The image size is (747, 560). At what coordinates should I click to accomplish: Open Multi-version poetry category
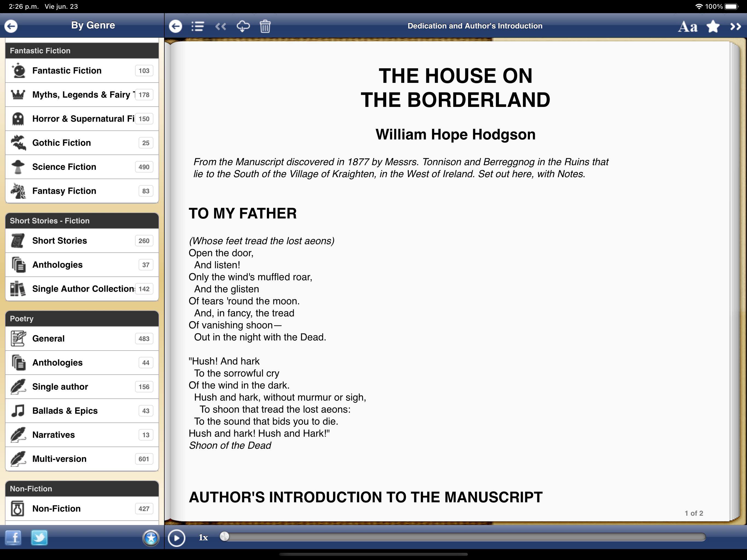82,459
